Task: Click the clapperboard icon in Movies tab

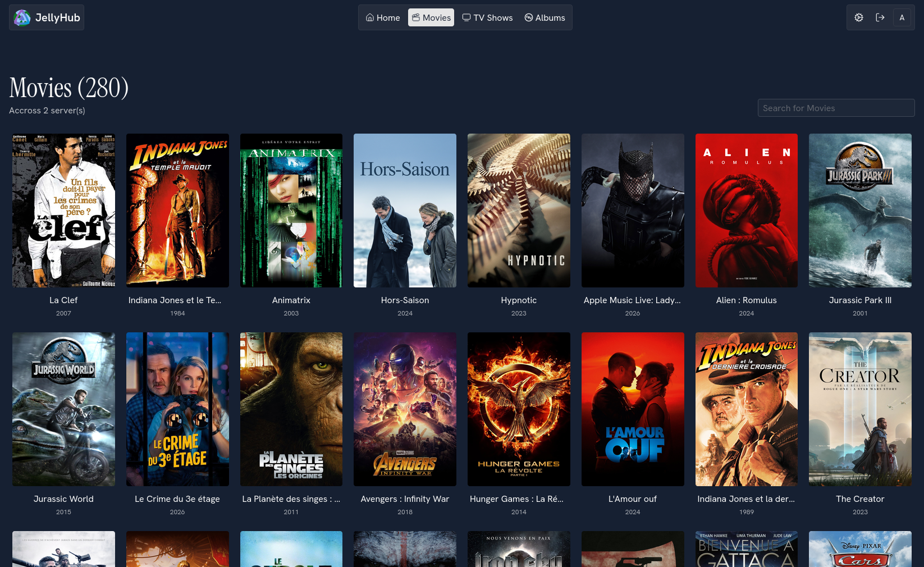Action: coord(416,17)
